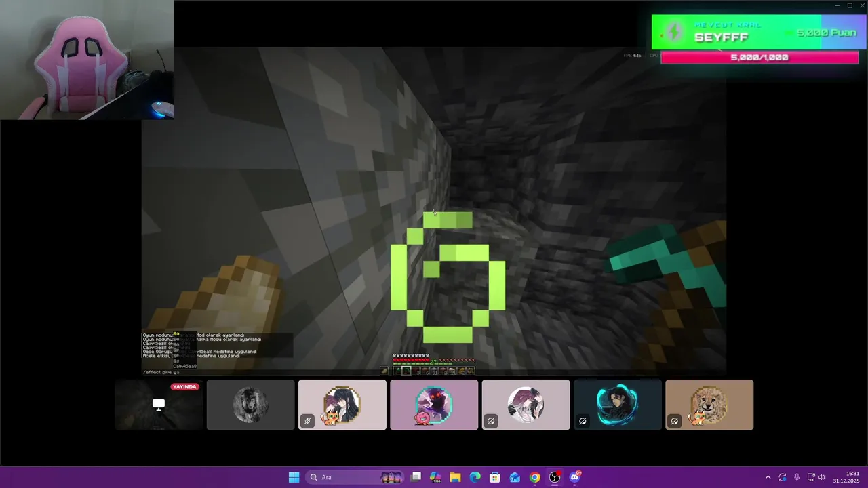The image size is (868, 488).
Task: Click the selected hotbar slot in Minecraft
Action: point(406,371)
